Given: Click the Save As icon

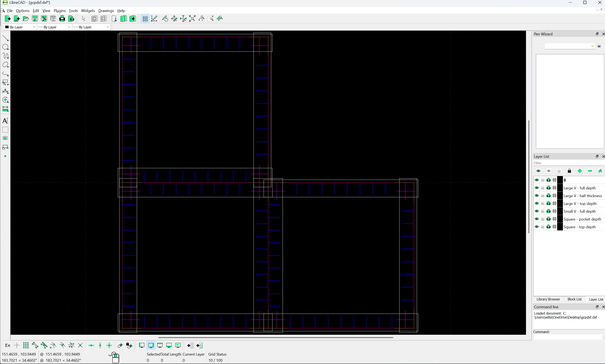Looking at the screenshot, I should click(x=44, y=19).
